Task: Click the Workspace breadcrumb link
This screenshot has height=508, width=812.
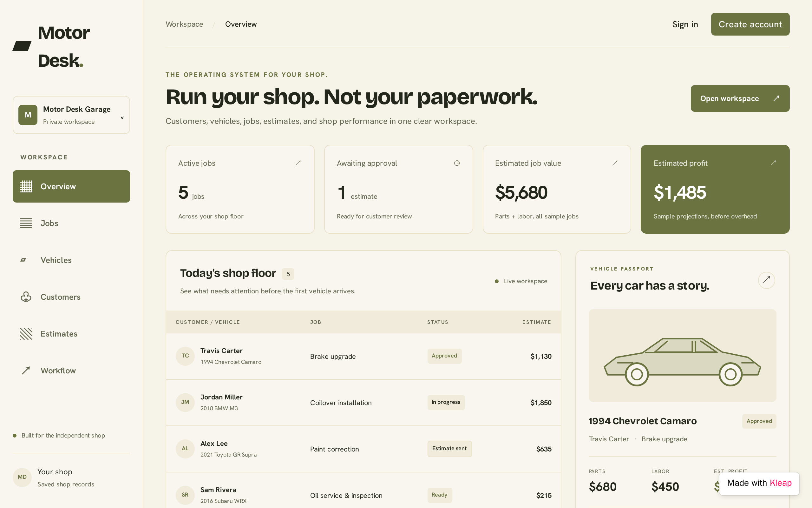Action: (x=184, y=24)
